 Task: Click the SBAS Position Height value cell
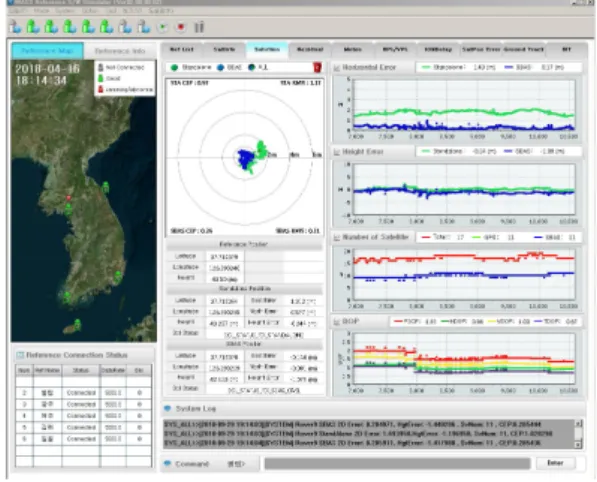(225, 379)
